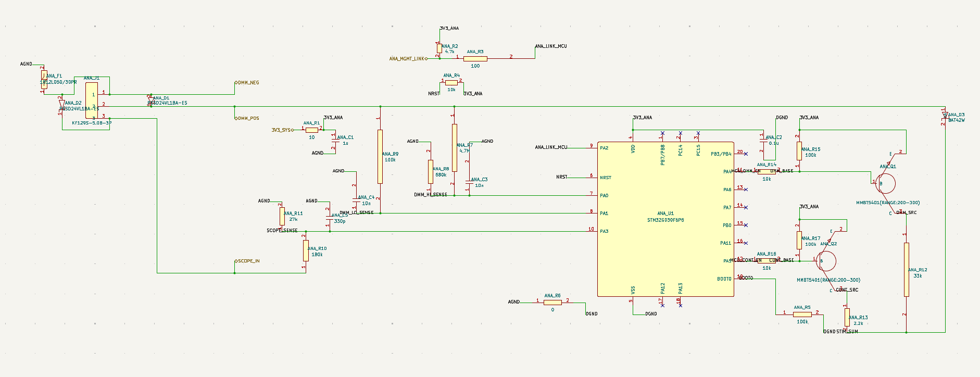Select the 180k resistor value
This screenshot has height=377, width=980.
pos(317,255)
